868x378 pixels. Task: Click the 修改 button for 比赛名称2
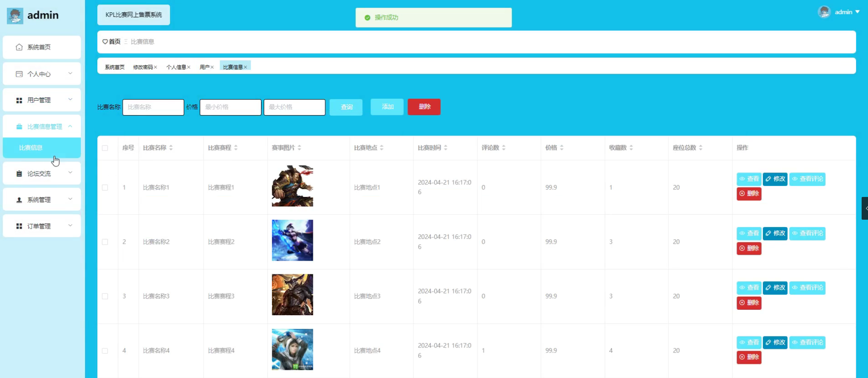tap(775, 233)
